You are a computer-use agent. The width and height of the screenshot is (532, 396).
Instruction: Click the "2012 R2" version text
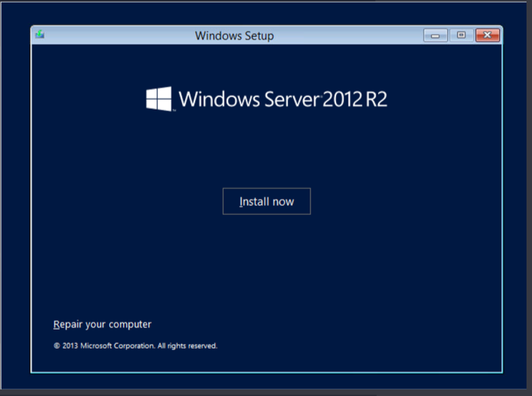[x=355, y=99]
